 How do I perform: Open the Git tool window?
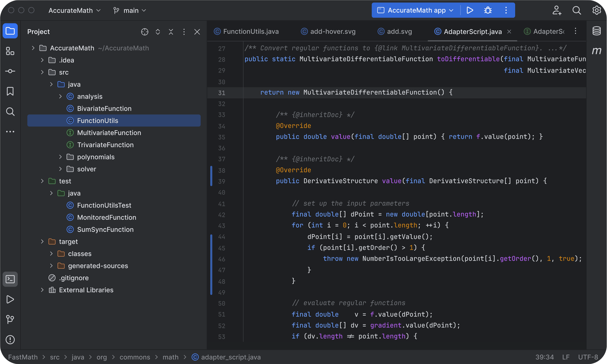[10, 319]
